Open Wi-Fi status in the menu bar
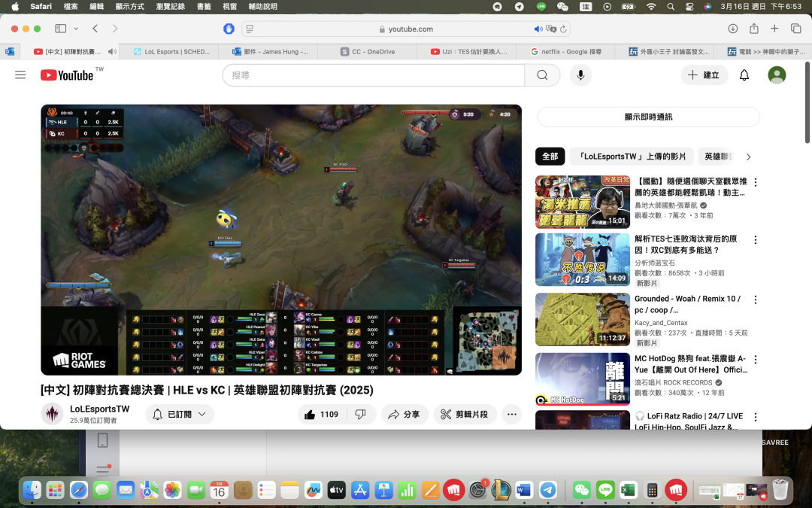The width and height of the screenshot is (812, 508). pos(651,6)
